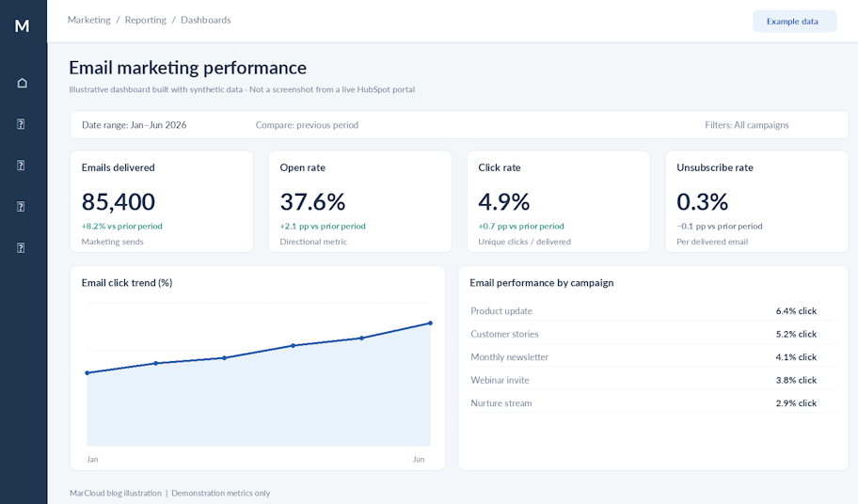Viewport: 858px width, 504px height.
Task: Click the +2.1 pp vs prior period change
Action: coord(323,227)
